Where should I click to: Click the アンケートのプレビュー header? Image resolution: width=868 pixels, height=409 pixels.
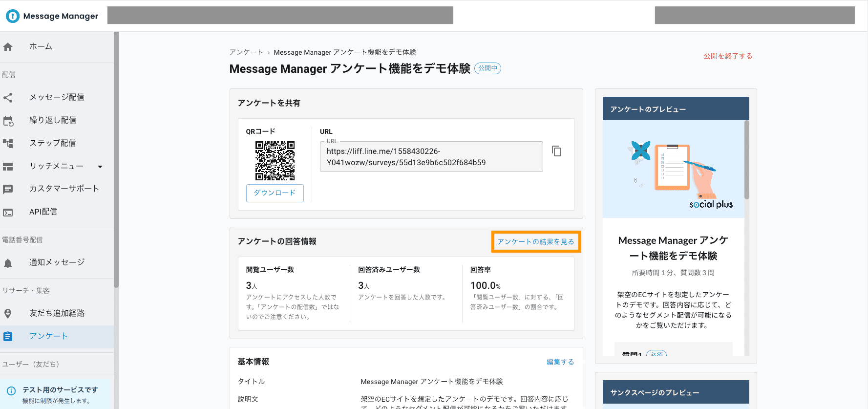676,108
